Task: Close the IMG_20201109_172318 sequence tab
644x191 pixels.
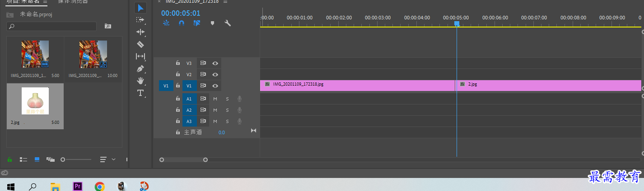Action: click(x=159, y=2)
